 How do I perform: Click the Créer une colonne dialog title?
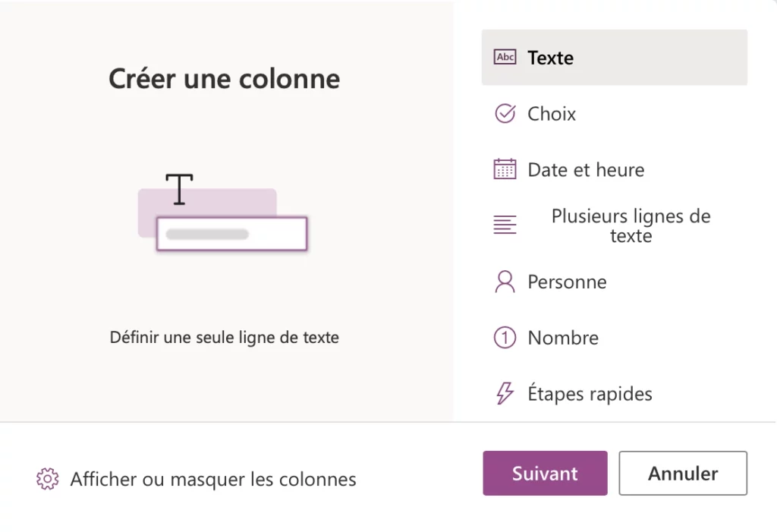point(224,78)
